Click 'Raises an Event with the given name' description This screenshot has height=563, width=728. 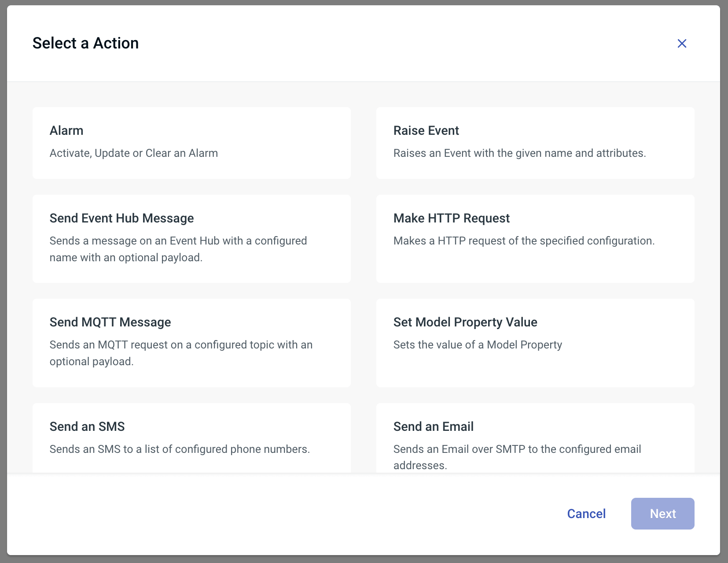pos(519,153)
